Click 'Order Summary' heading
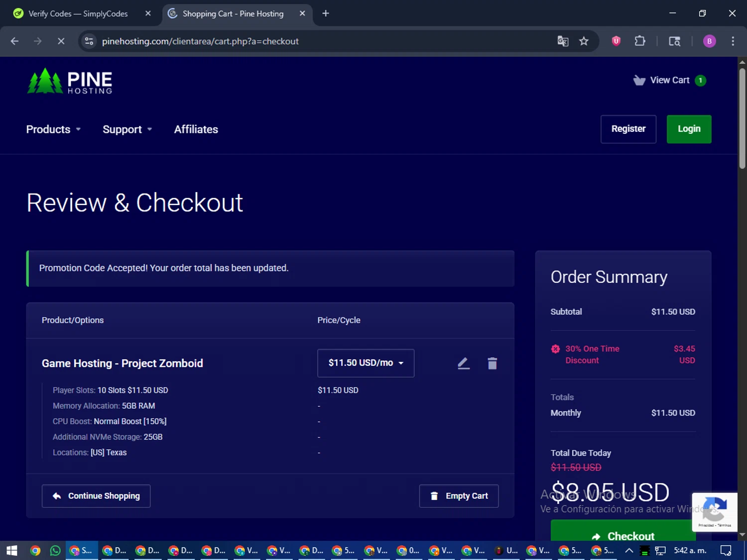 609,277
